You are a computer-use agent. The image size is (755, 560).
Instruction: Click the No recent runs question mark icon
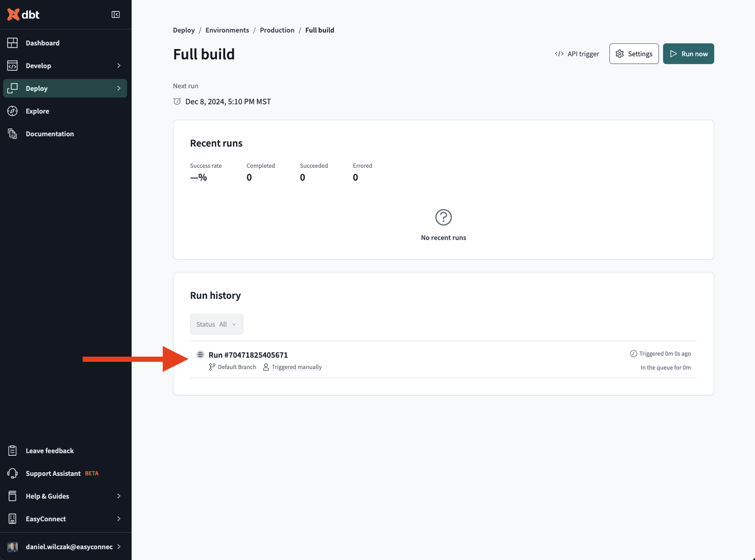(444, 217)
